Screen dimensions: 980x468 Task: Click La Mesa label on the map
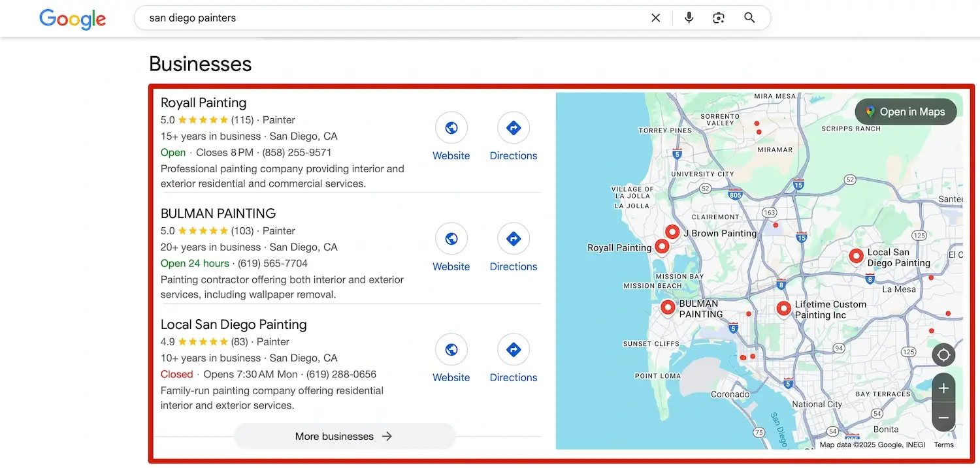click(899, 289)
